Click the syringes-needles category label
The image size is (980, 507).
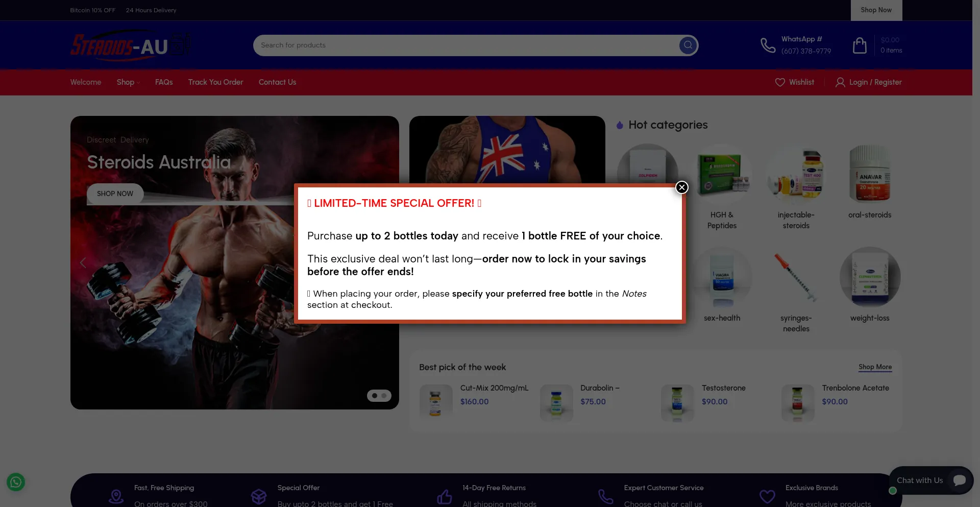pos(796,323)
